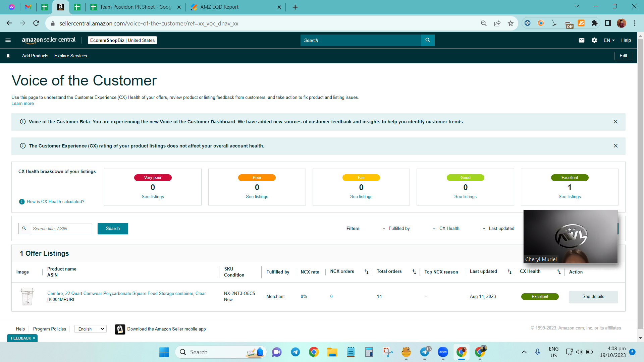This screenshot has width=644, height=362.
Task: Dismiss the CX rating account health banner
Action: click(615, 146)
